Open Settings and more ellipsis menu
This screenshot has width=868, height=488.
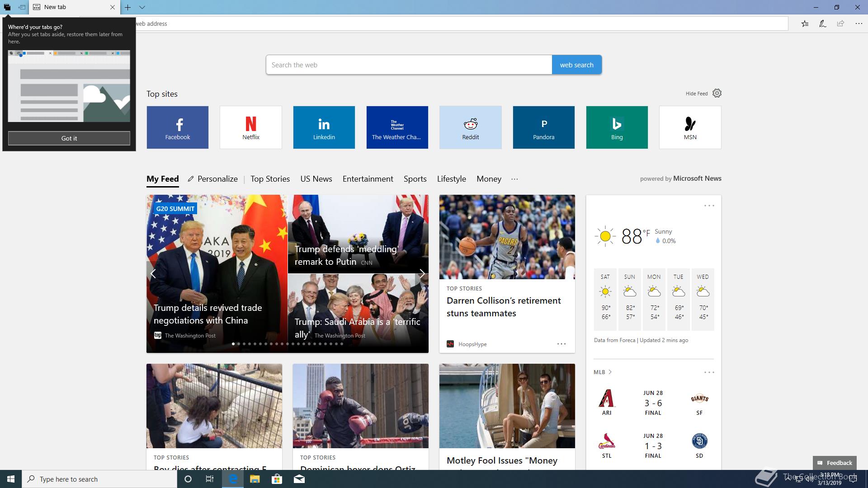point(859,23)
